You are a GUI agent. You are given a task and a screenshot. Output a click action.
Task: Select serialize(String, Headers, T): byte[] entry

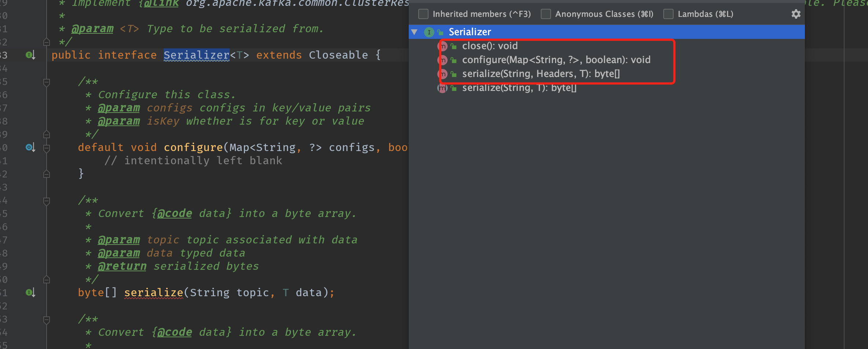(541, 74)
